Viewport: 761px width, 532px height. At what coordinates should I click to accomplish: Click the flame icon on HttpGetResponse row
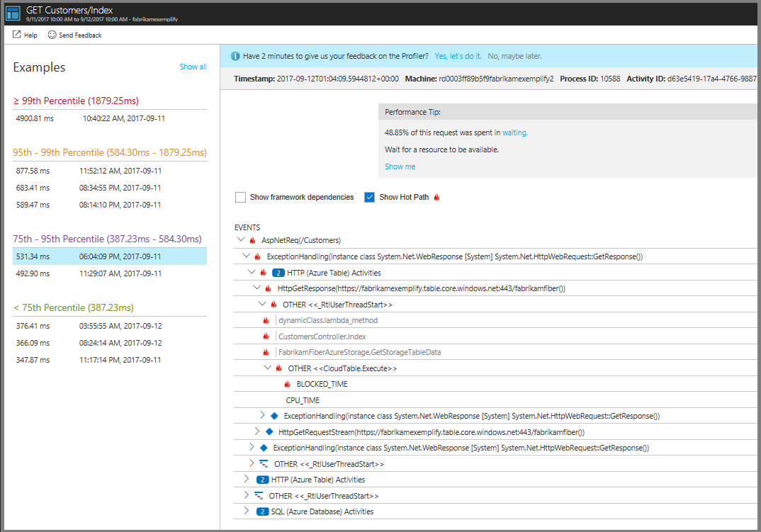pyautogui.click(x=268, y=288)
